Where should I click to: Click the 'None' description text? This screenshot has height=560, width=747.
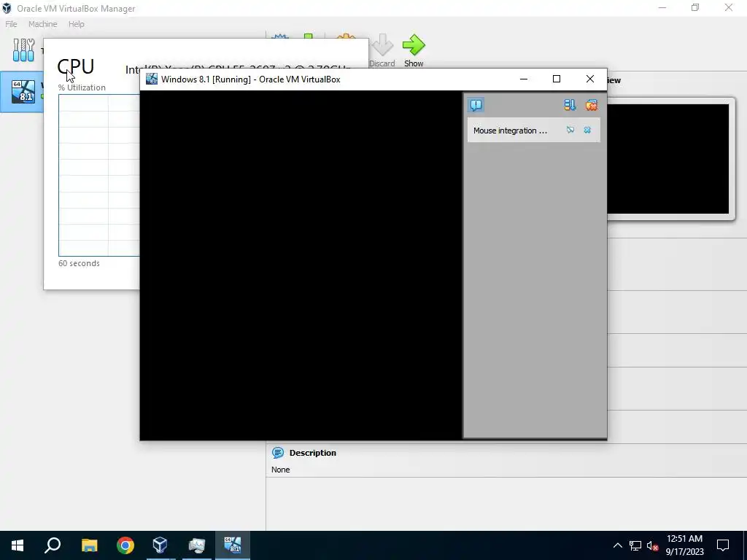[281, 470]
